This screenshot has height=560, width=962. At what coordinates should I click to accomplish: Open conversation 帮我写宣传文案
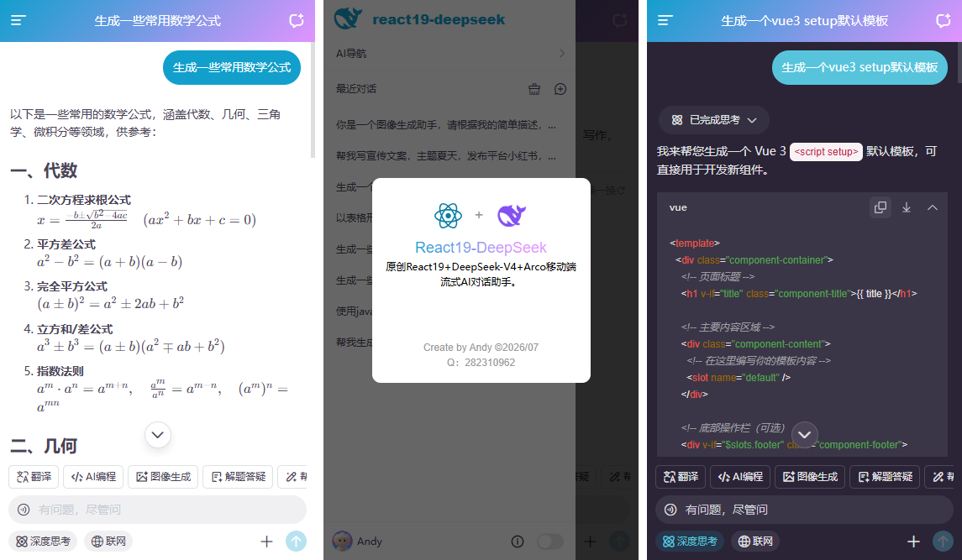pos(446,156)
